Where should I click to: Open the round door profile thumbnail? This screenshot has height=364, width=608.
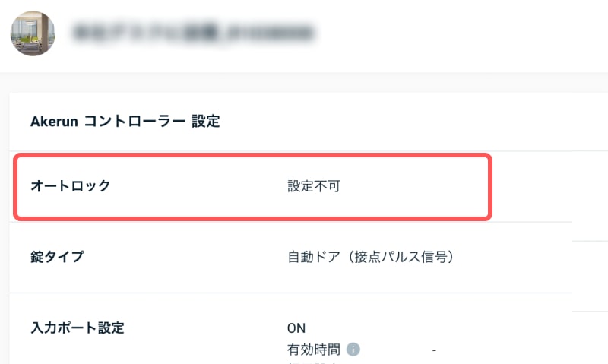tap(33, 33)
